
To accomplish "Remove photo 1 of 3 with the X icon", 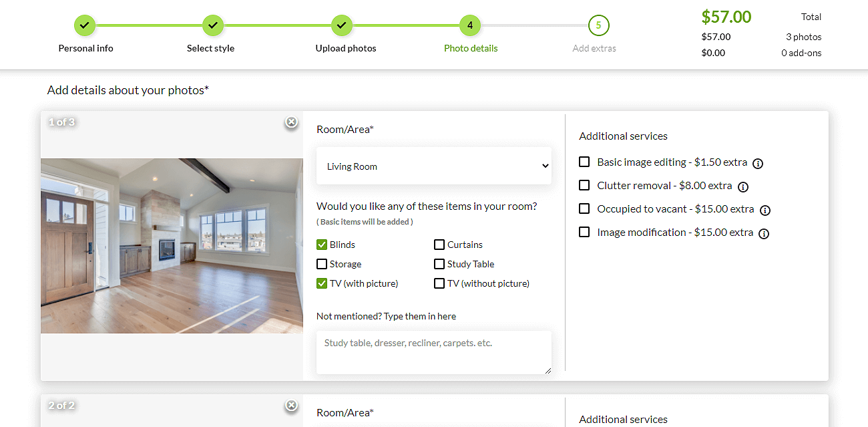I will click(x=291, y=122).
